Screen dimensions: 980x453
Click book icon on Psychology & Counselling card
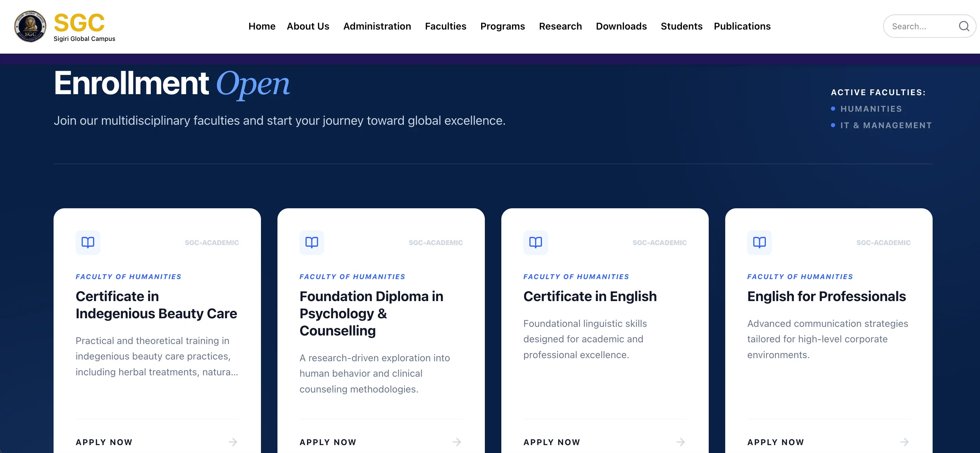(311, 242)
